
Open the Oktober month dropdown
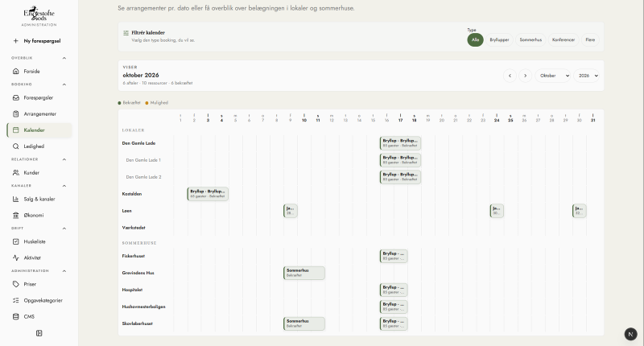553,76
